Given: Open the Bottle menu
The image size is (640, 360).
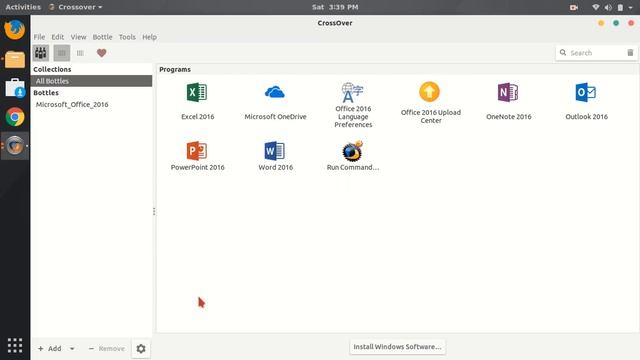Looking at the screenshot, I should pyautogui.click(x=102, y=37).
